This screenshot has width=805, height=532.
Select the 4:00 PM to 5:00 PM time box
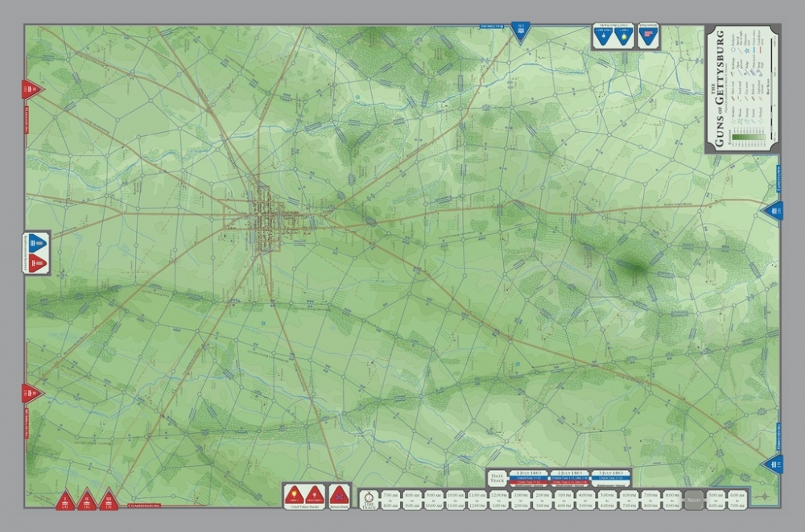585,500
